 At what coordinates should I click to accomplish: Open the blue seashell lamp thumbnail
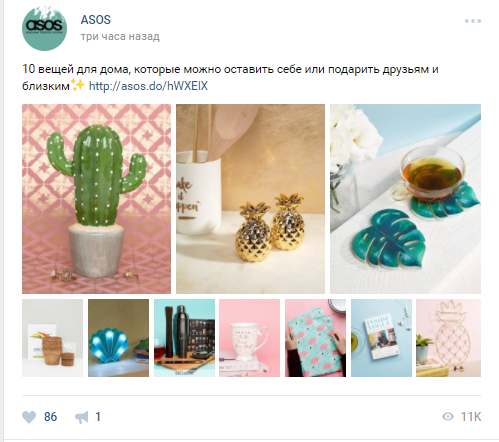click(x=118, y=338)
